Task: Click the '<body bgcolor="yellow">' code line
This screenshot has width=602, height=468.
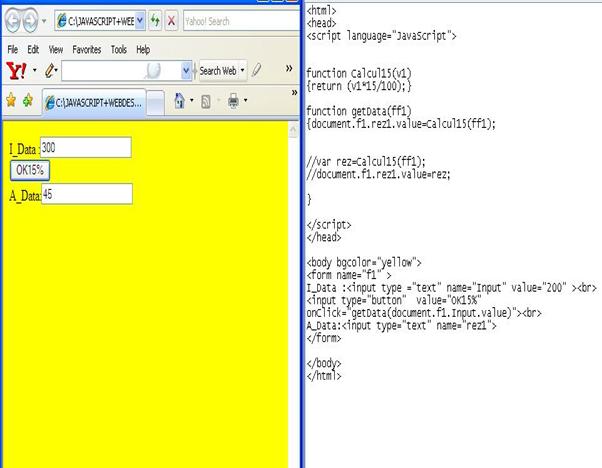Action: (364, 263)
